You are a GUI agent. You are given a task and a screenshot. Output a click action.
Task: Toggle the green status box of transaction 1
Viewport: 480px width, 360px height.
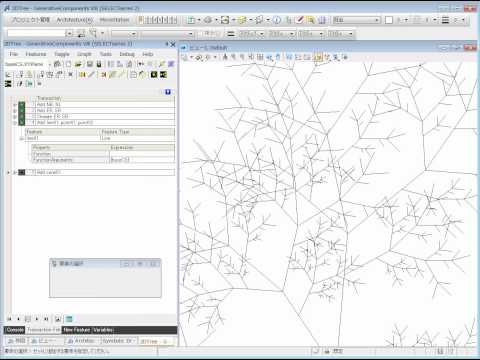pyautogui.click(x=22, y=105)
